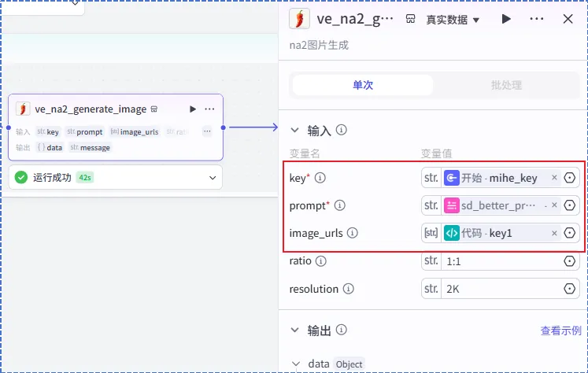Click the ratio input showing 1:1
Image resolution: width=588 pixels, height=373 pixels.
point(501,261)
